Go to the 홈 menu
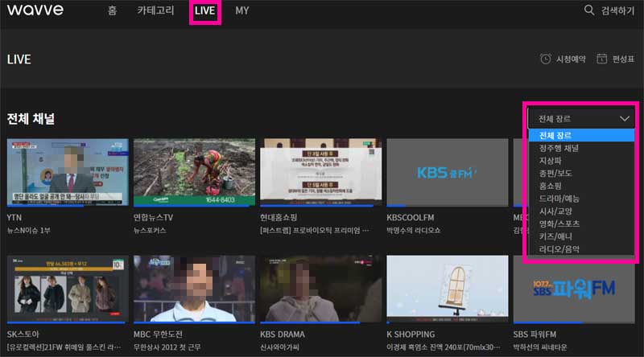The width and height of the screenshot is (644, 357). coord(112,10)
